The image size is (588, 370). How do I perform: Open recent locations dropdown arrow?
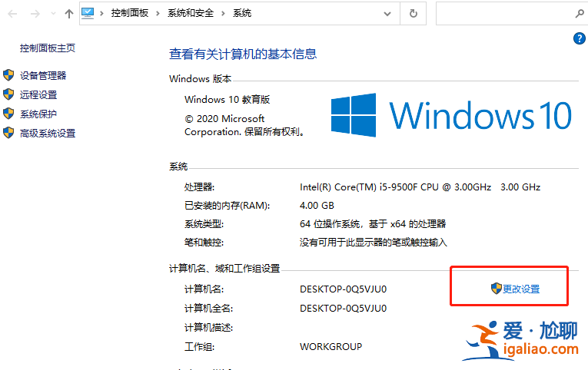tap(53, 14)
